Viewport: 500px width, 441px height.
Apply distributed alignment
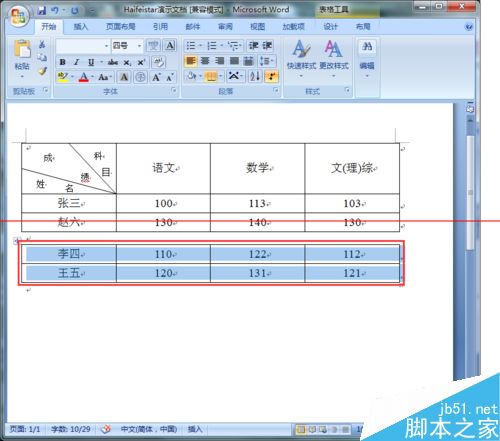[x=249, y=61]
